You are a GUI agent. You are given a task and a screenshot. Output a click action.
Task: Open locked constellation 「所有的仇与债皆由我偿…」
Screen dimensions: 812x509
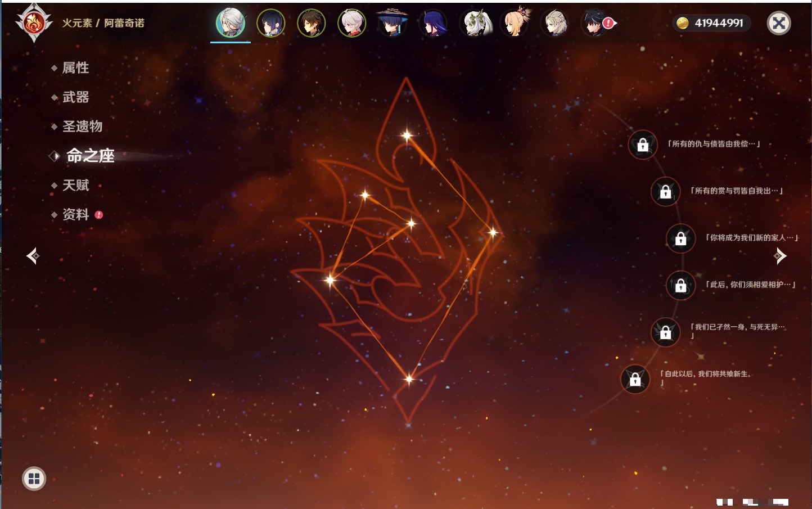[643, 145]
